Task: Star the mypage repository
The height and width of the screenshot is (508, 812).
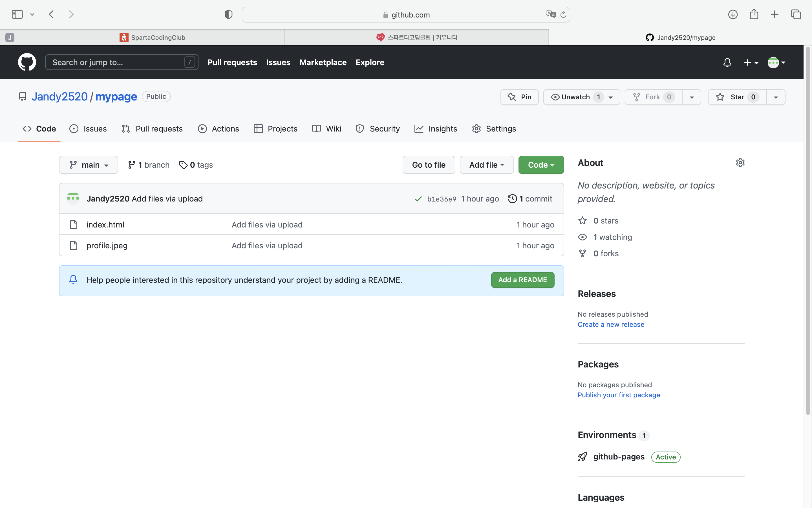Action: pyautogui.click(x=737, y=97)
